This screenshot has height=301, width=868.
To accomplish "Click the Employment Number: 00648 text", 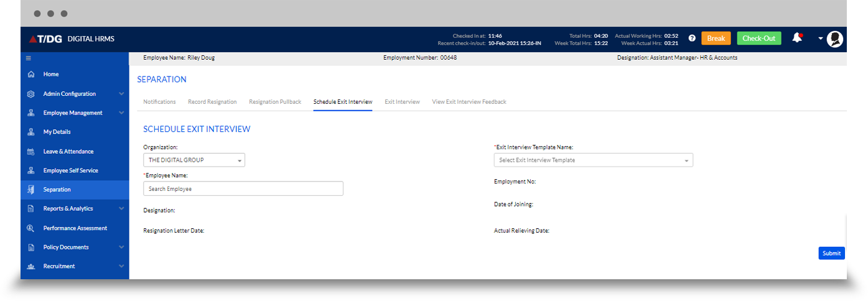I will (x=420, y=58).
